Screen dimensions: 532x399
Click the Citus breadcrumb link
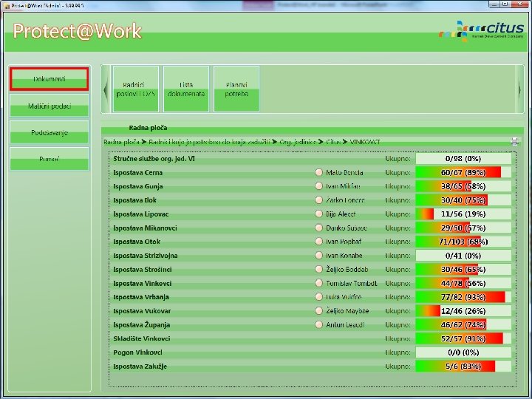click(333, 142)
